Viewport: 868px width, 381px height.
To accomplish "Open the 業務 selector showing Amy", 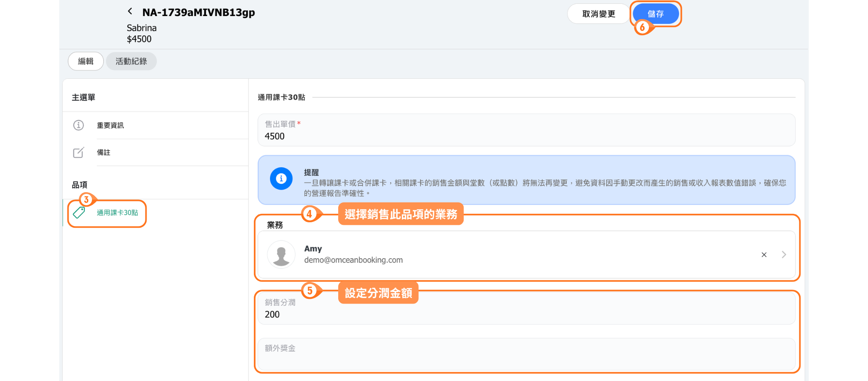I will pos(526,254).
